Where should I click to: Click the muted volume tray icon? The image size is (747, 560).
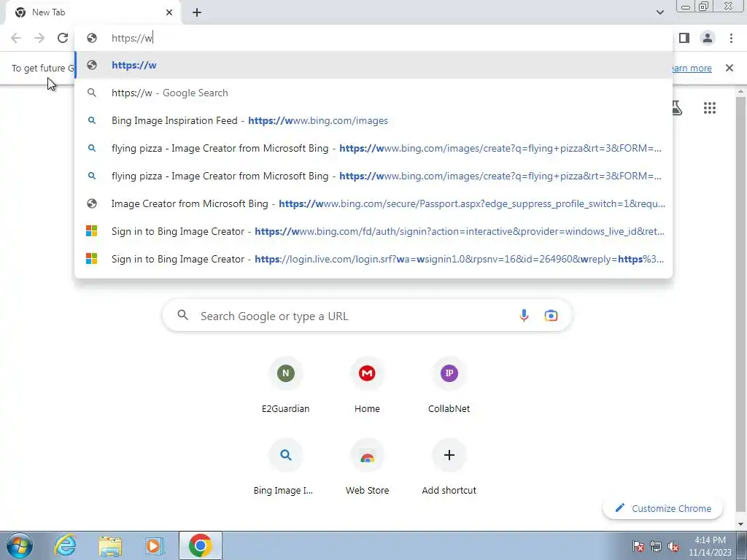(673, 546)
